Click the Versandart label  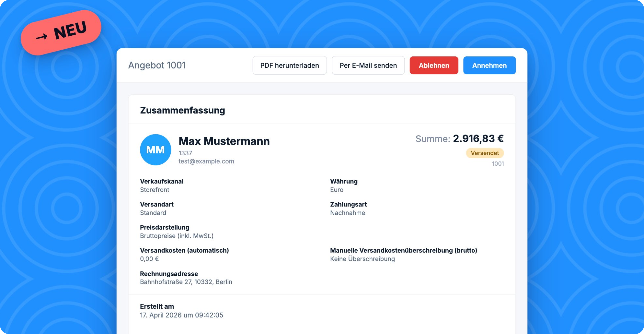[x=157, y=205]
